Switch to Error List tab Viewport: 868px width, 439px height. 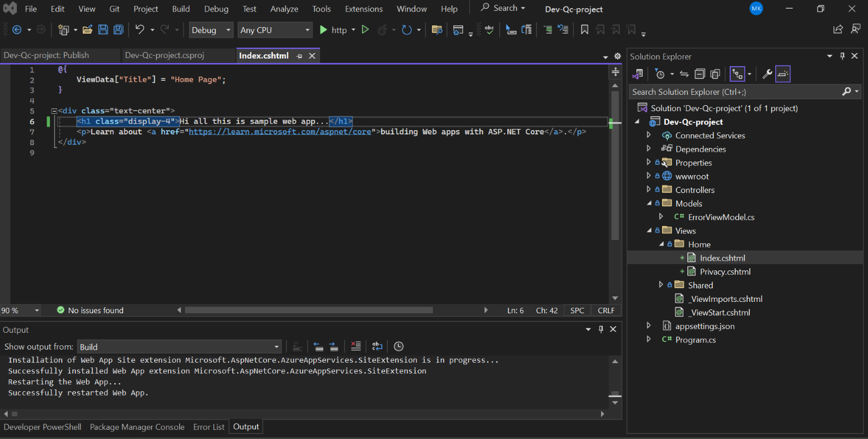pyautogui.click(x=209, y=427)
